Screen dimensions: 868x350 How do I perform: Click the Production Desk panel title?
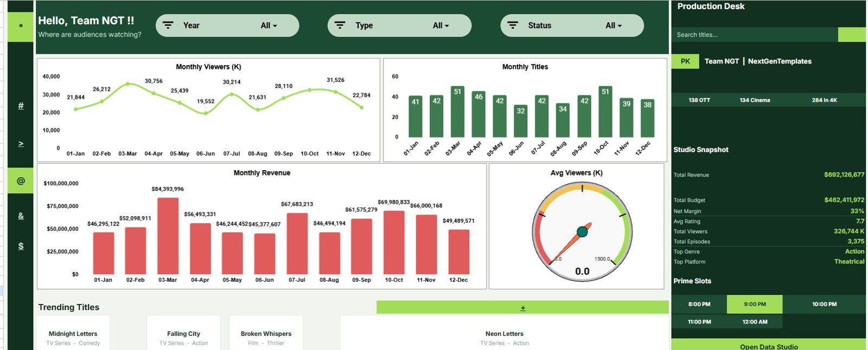pos(711,7)
